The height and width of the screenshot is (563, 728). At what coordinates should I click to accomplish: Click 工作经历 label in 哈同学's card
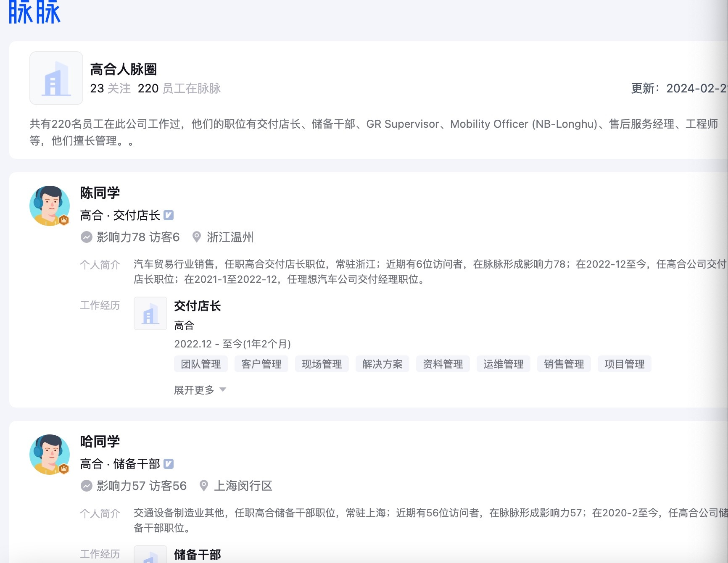(x=100, y=554)
